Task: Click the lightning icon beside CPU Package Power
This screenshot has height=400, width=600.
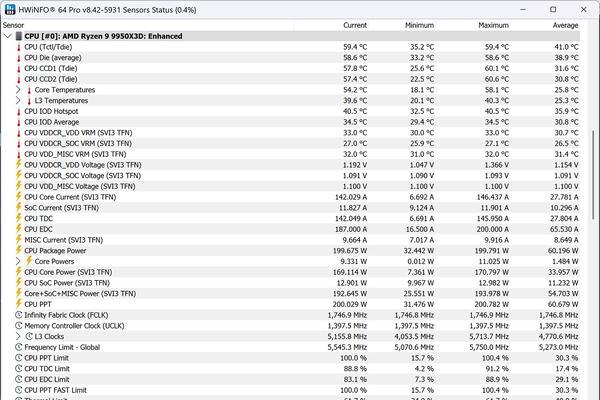Action: pyautogui.click(x=18, y=250)
